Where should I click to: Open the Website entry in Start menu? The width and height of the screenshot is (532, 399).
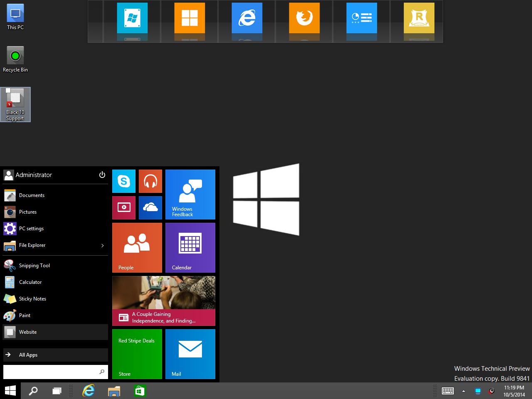(x=55, y=332)
